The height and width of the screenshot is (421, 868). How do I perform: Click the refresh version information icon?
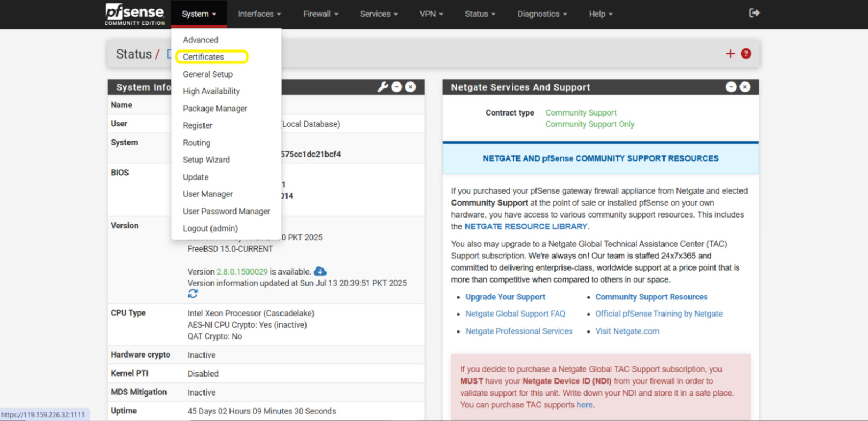pos(193,294)
